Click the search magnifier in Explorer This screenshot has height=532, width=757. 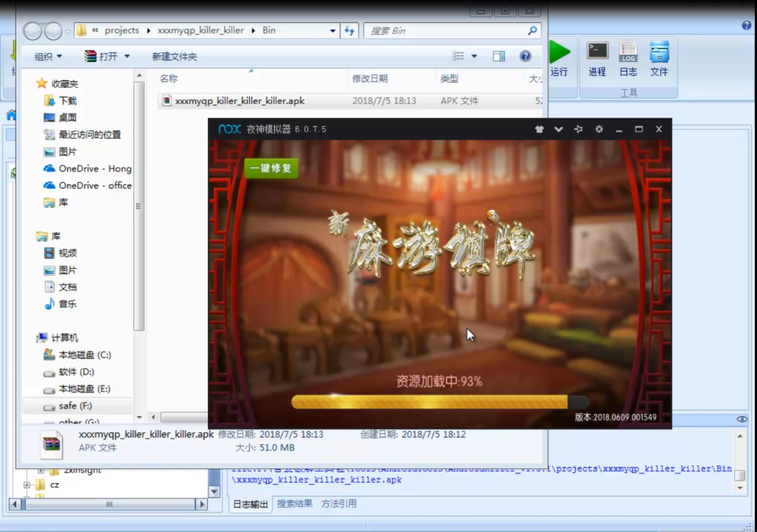tap(532, 30)
